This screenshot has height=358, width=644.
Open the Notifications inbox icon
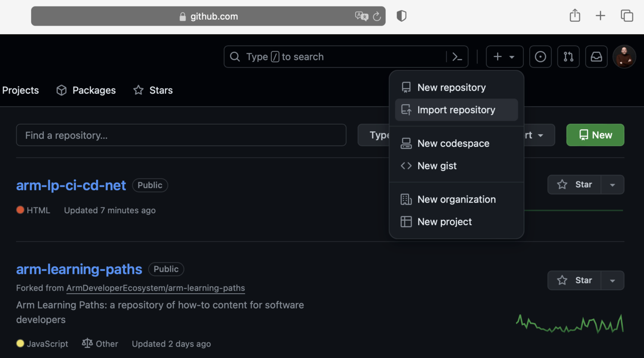point(596,57)
